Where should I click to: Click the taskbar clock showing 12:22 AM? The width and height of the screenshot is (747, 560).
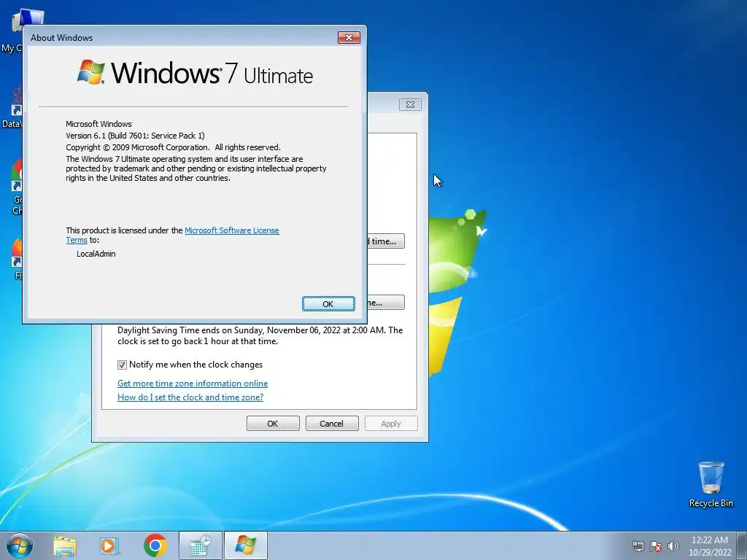(x=710, y=546)
